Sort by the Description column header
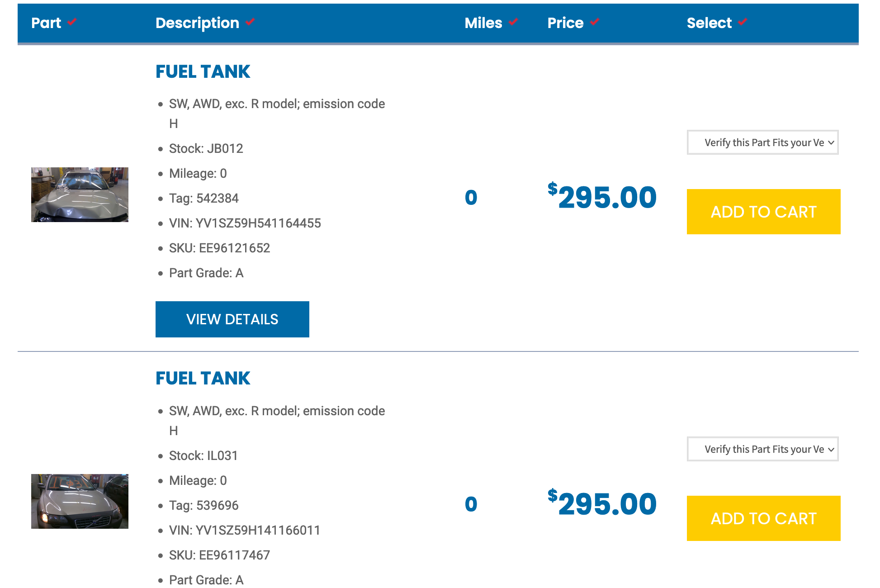This screenshot has height=588, width=880. point(197,23)
